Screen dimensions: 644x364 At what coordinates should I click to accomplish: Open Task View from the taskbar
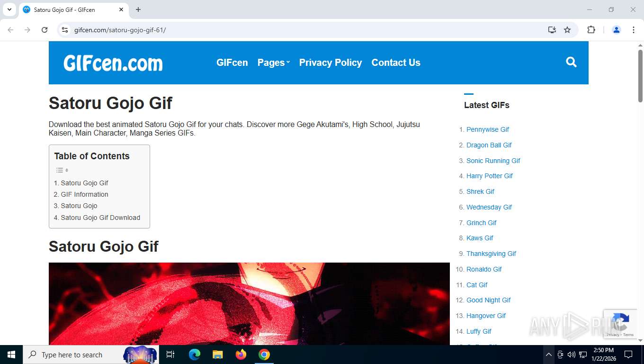170,355
